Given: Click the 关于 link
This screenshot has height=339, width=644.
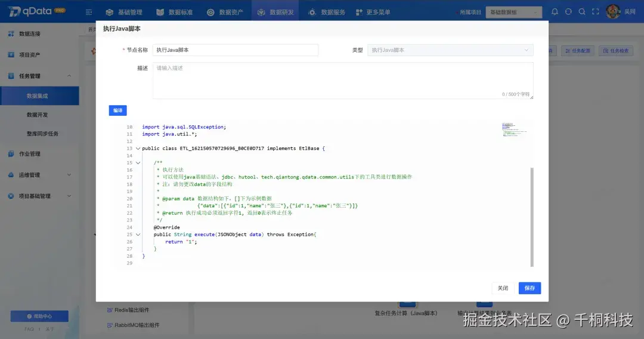Looking at the screenshot, I should pyautogui.click(x=49, y=329).
